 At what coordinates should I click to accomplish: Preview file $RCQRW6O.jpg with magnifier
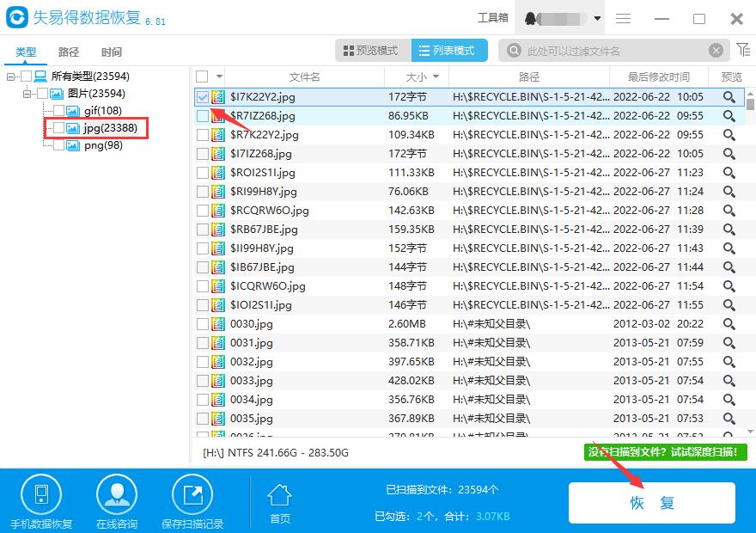729,211
